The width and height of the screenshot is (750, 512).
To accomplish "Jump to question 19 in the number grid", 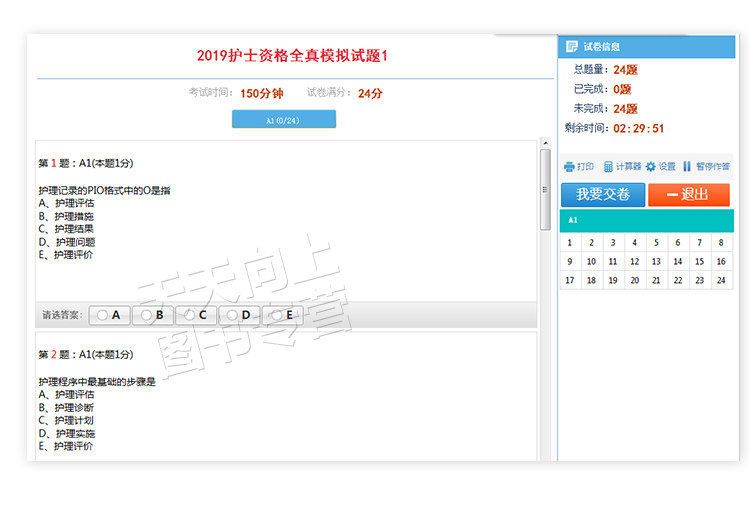I will coord(613,280).
